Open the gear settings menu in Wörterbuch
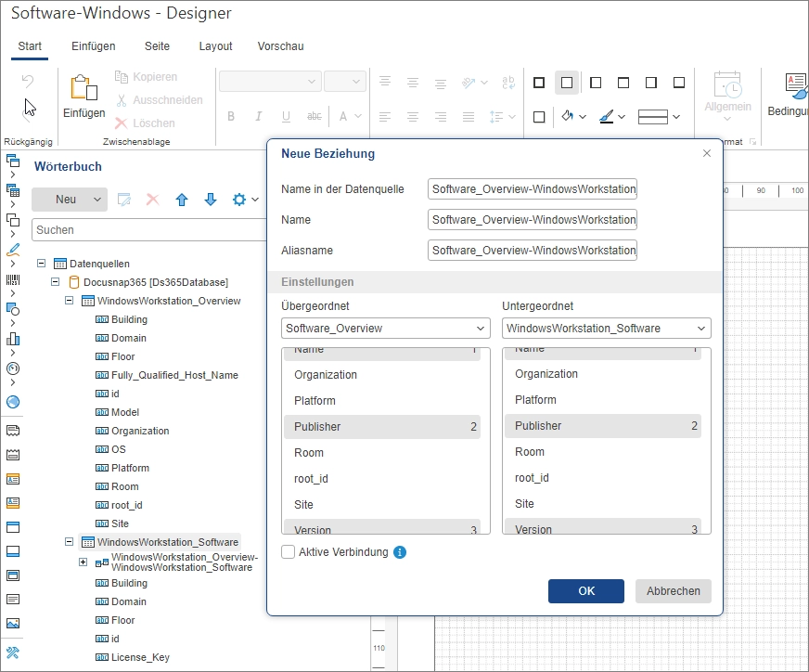 pos(245,200)
